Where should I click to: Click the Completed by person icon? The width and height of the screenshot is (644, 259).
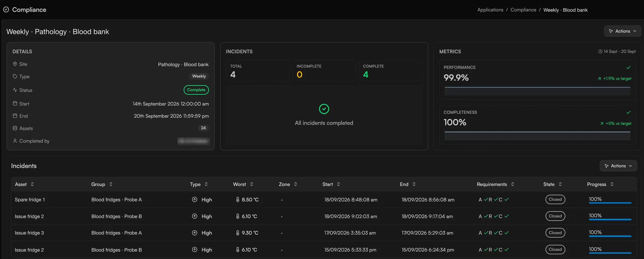15,141
